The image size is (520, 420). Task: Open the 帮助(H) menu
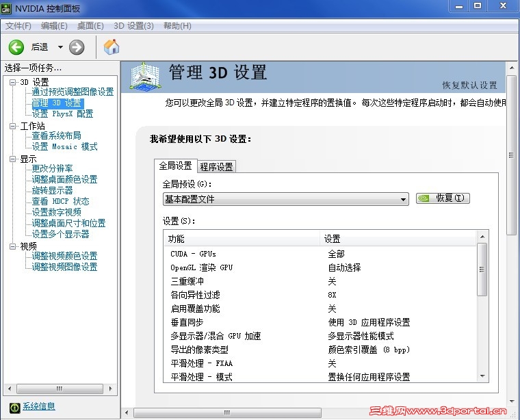[x=177, y=26]
